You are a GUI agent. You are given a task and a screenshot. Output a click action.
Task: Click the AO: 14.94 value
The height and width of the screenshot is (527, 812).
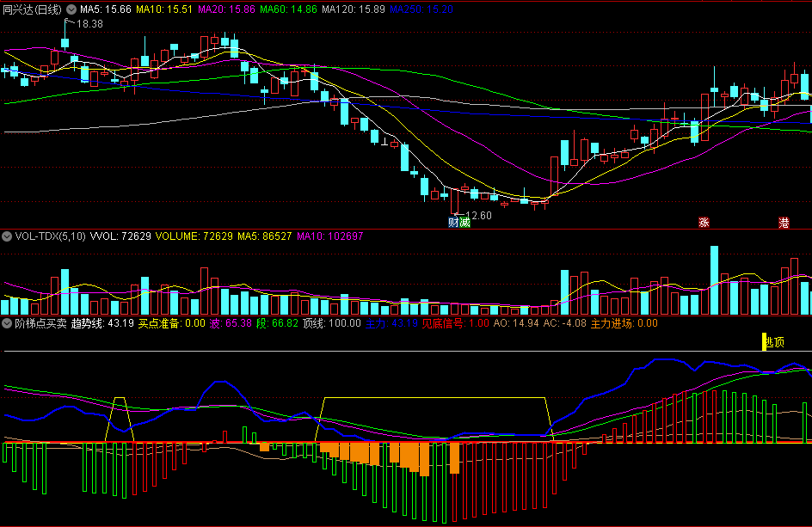tap(516, 323)
